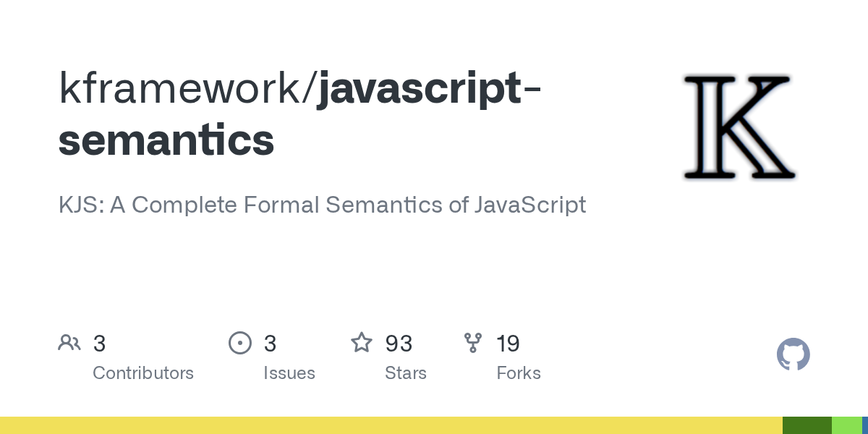This screenshot has height=434, width=868.
Task: Click the large K framework logo
Action: click(x=739, y=127)
